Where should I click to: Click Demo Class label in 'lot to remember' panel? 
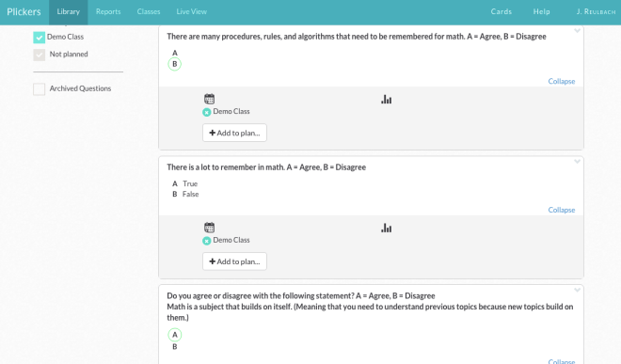point(231,241)
